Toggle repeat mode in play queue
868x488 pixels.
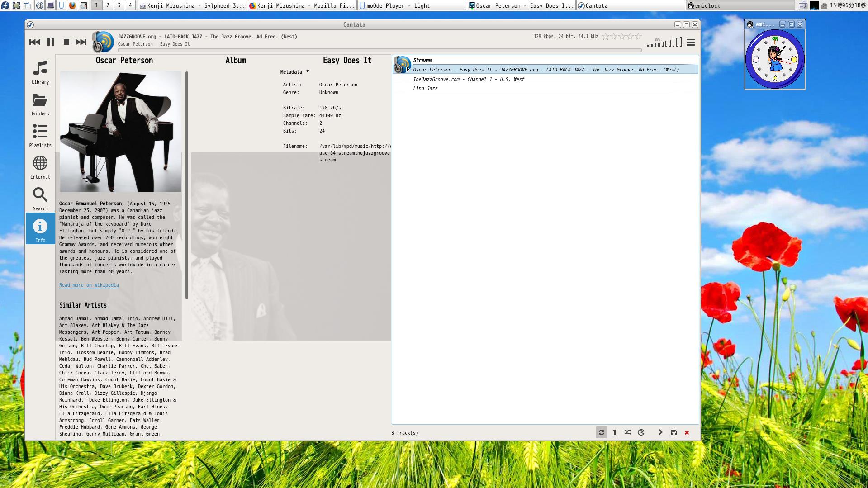click(602, 432)
